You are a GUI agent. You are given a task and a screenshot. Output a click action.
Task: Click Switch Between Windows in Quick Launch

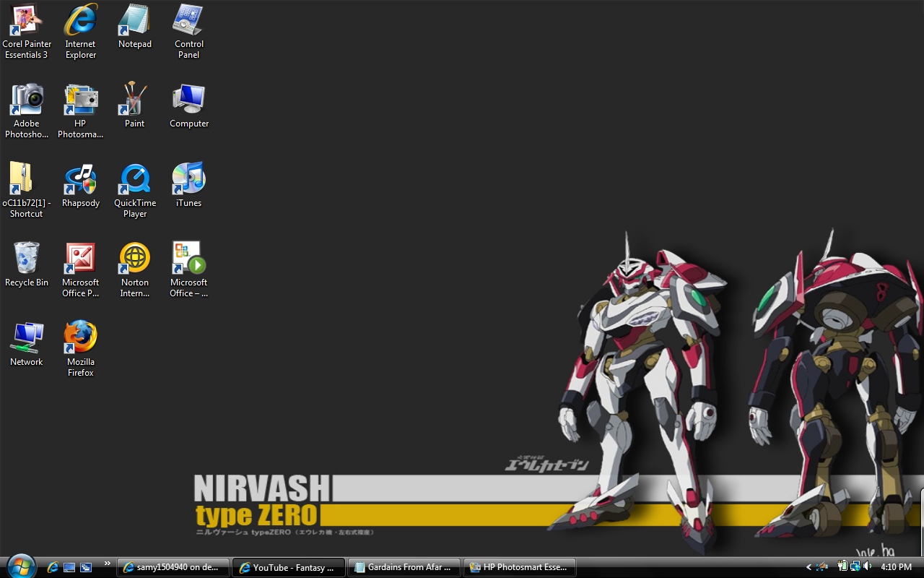click(86, 567)
